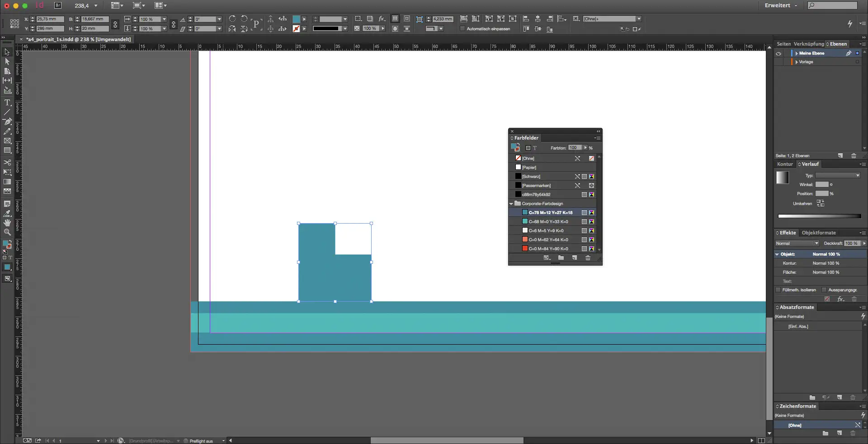Pick swatch C=0 M=84 Y=90 K=0

point(548,249)
